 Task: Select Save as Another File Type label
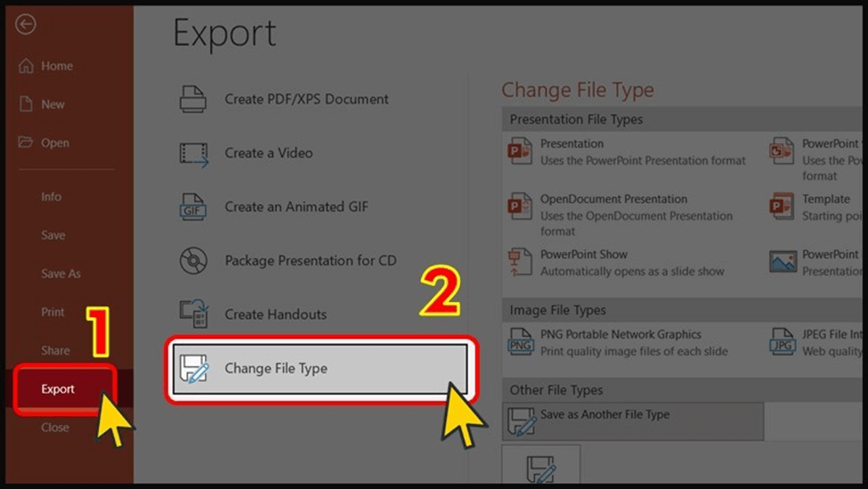[605, 414]
